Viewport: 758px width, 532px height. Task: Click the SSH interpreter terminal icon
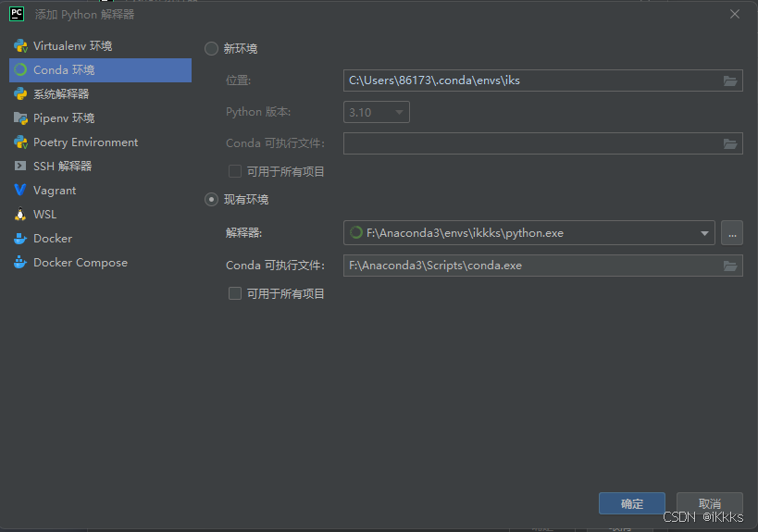pos(20,167)
